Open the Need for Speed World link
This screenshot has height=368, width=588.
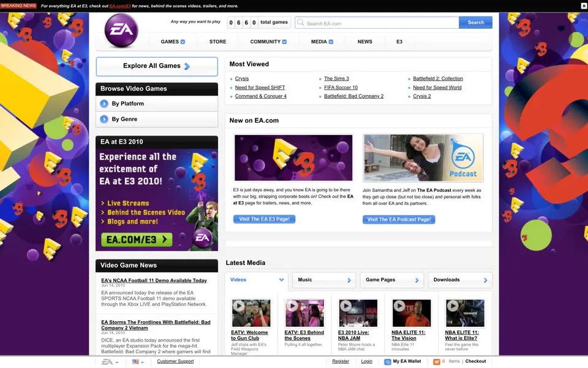tap(437, 88)
